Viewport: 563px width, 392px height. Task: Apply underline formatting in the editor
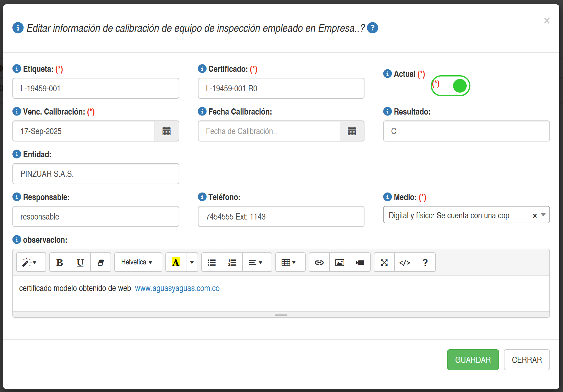pos(80,262)
